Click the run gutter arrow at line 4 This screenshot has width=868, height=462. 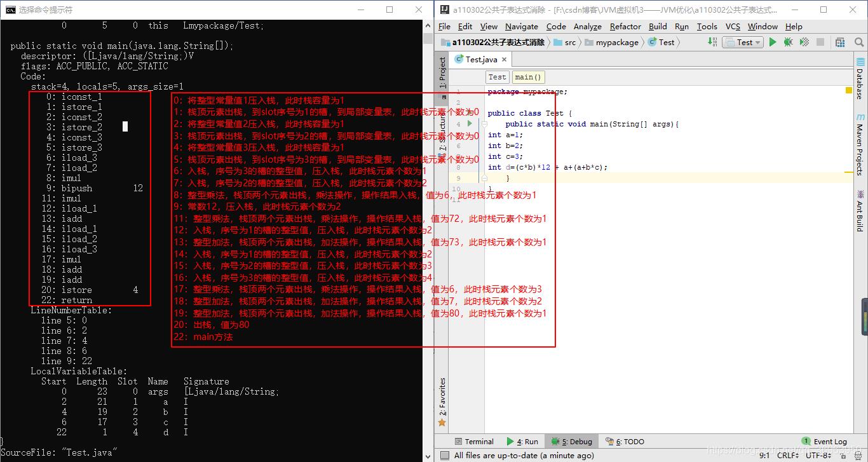(470, 124)
